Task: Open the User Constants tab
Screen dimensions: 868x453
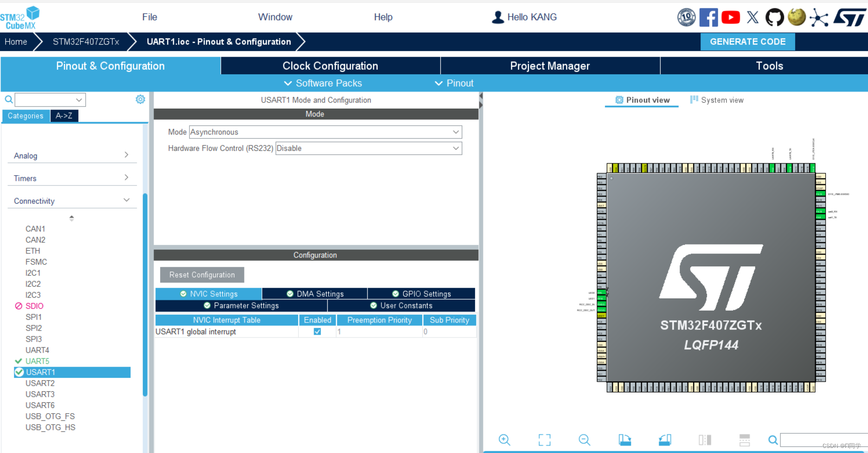Action: [x=401, y=305]
